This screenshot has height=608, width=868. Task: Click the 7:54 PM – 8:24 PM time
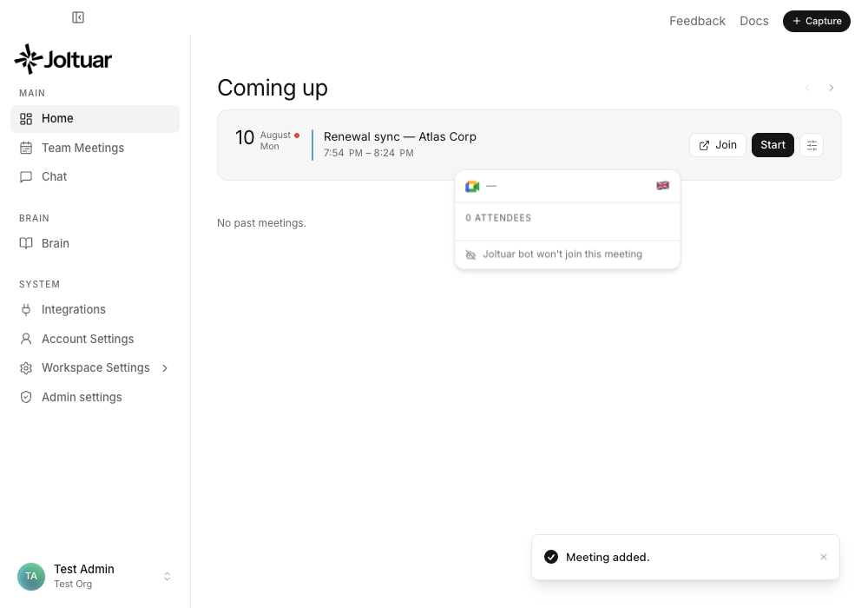(369, 153)
